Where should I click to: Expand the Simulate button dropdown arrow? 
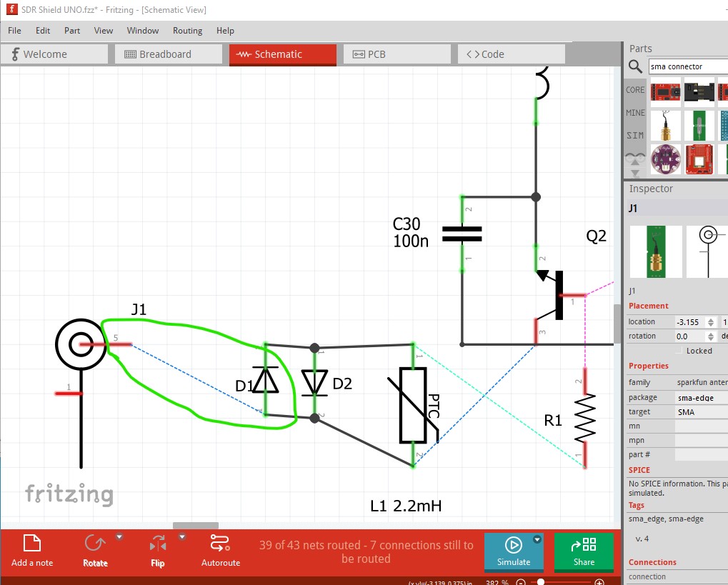pos(537,539)
